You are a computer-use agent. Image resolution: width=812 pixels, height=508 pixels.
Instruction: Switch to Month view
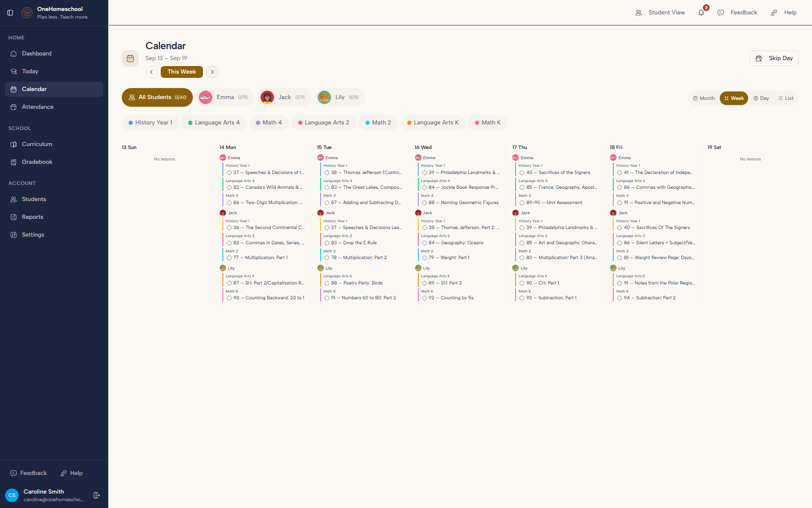click(x=704, y=98)
